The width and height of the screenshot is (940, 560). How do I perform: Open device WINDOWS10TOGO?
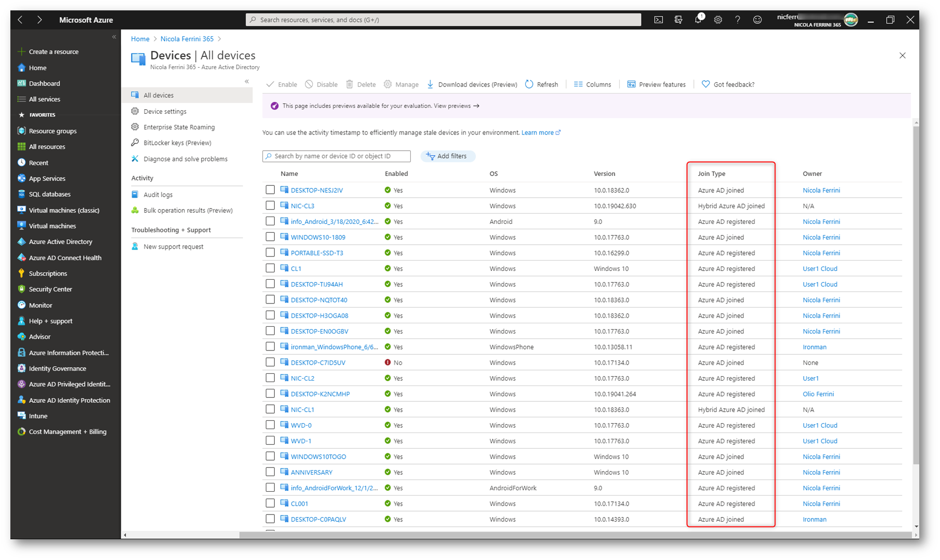coord(318,457)
